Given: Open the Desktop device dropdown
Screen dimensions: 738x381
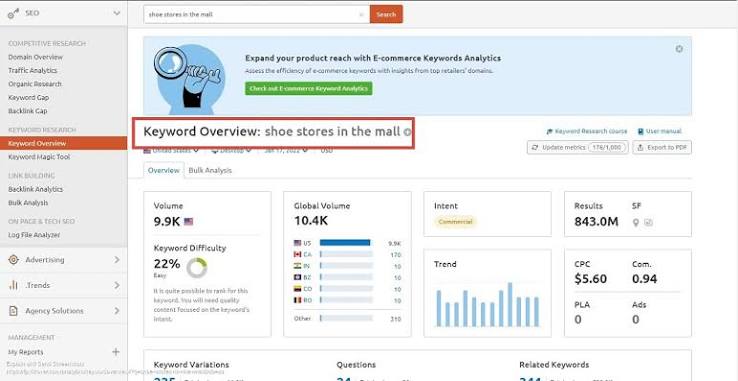Looking at the screenshot, I should [x=231, y=151].
